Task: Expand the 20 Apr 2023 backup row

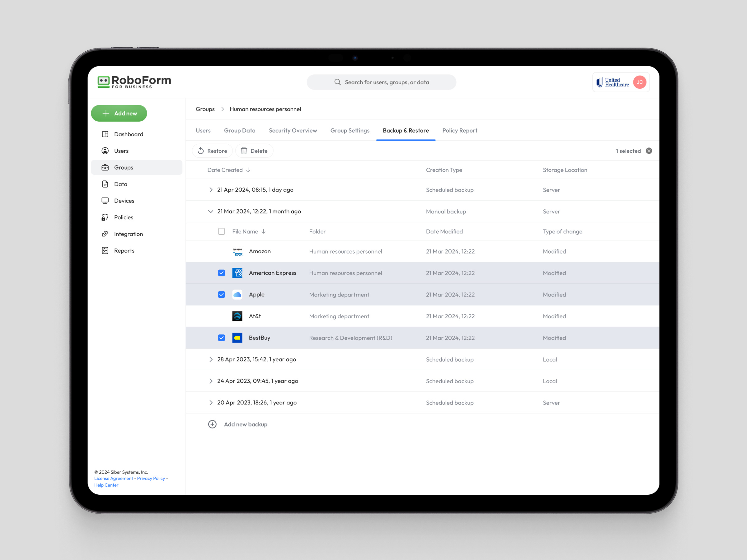Action: pos(211,402)
